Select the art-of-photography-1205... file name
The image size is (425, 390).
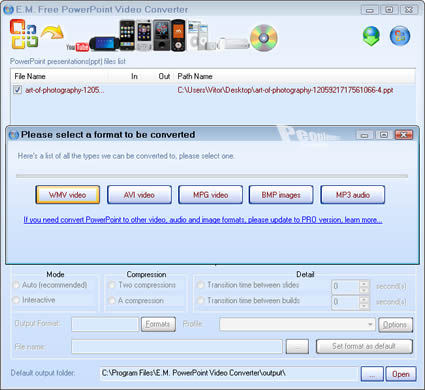click(x=65, y=90)
